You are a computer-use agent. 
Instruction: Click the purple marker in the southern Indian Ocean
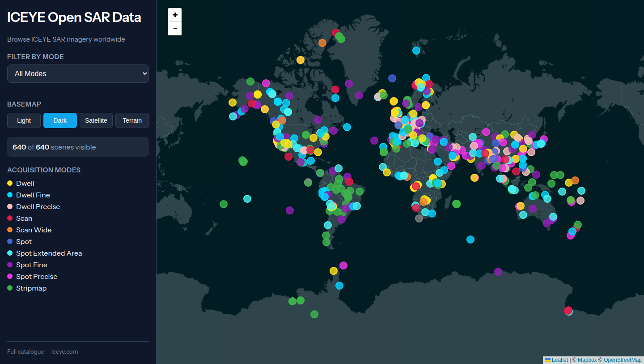498,272
